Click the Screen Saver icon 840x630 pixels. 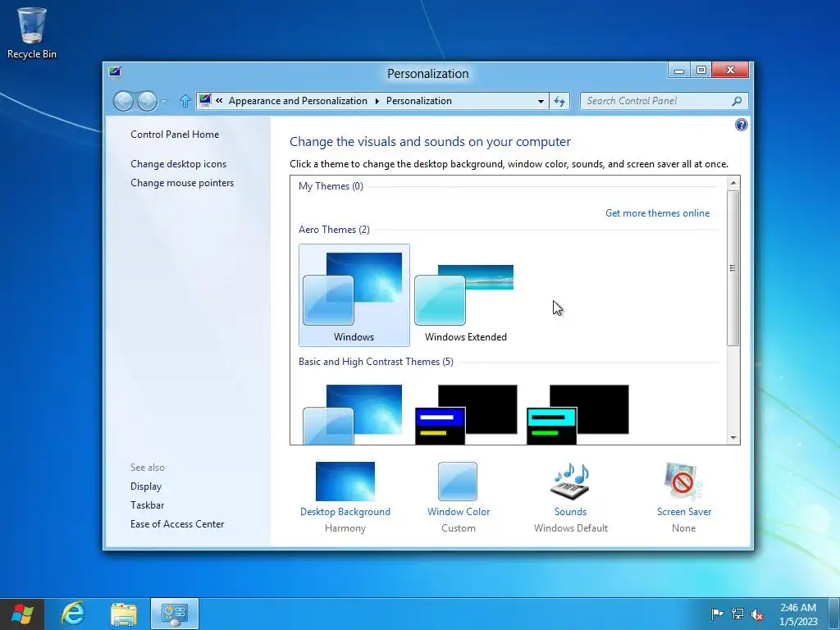point(683,481)
